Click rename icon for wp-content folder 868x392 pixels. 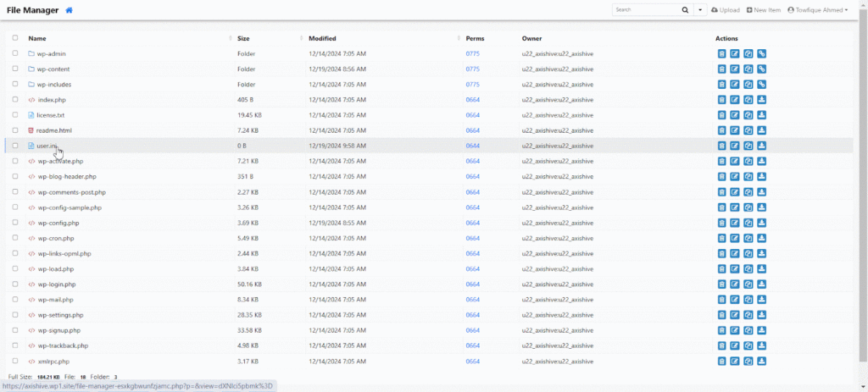coord(735,69)
